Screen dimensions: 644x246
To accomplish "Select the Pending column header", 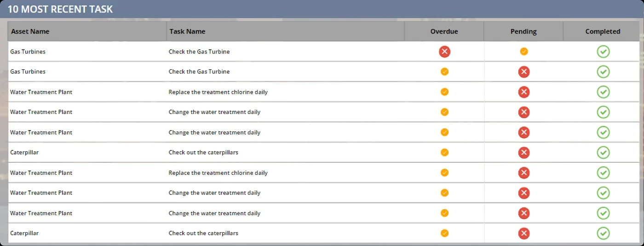I will (x=523, y=31).
